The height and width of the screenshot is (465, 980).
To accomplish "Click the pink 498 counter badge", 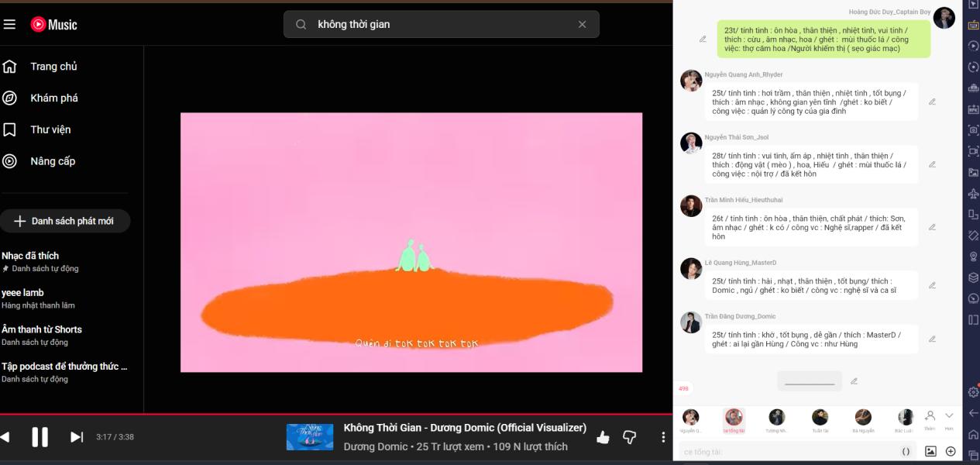I will pos(683,388).
